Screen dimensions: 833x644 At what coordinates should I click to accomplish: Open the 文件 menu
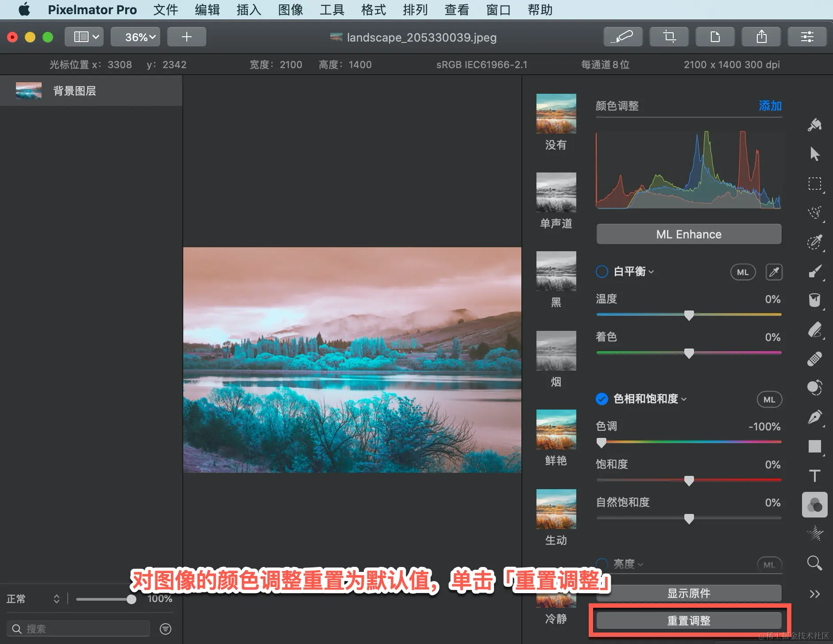166,10
